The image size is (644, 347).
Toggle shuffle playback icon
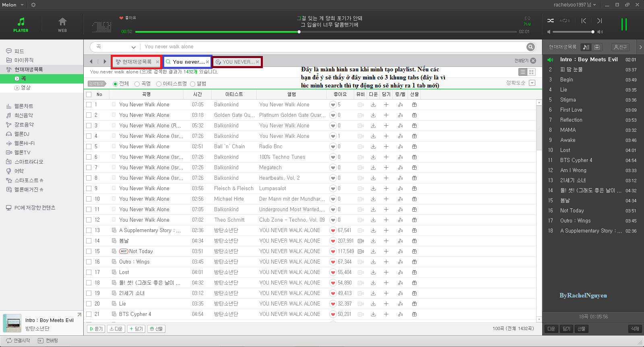point(551,21)
